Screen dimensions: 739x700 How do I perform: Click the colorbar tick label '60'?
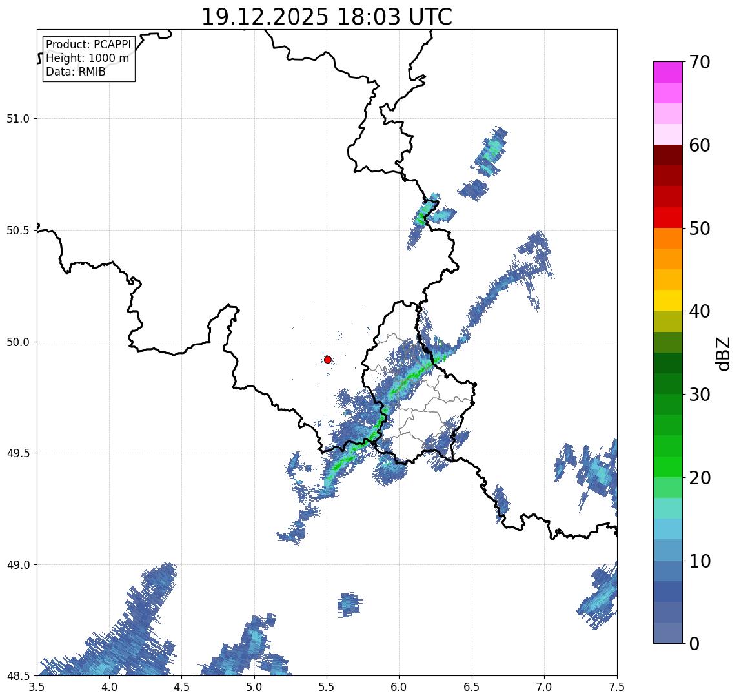(700, 145)
